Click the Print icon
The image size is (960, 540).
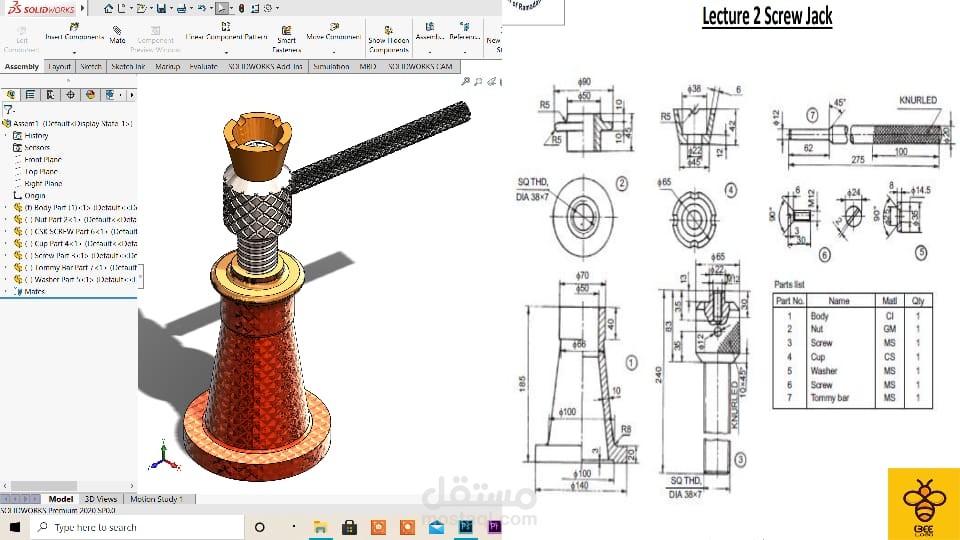181,8
